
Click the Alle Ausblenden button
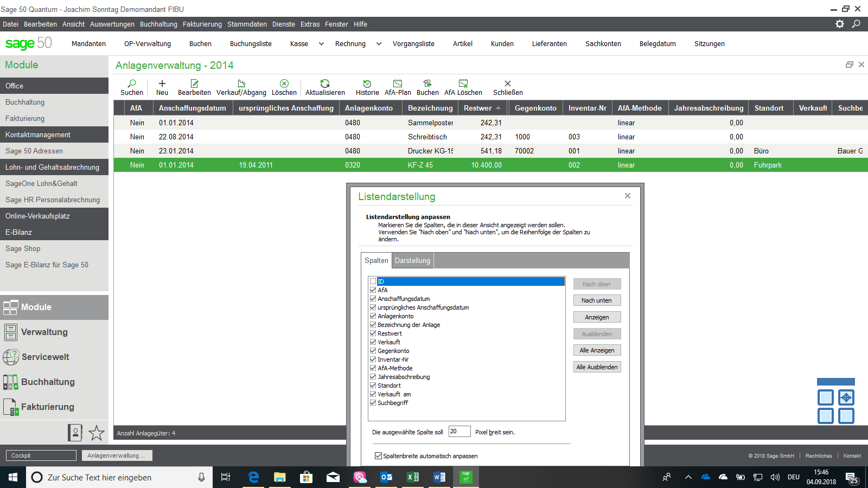tap(597, 367)
